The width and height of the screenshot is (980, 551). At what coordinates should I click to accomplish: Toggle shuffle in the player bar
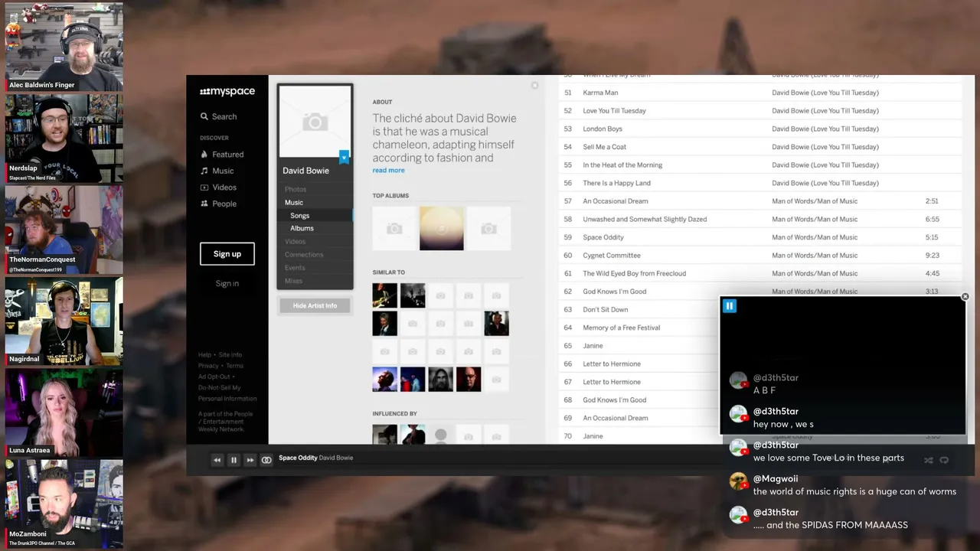point(929,461)
